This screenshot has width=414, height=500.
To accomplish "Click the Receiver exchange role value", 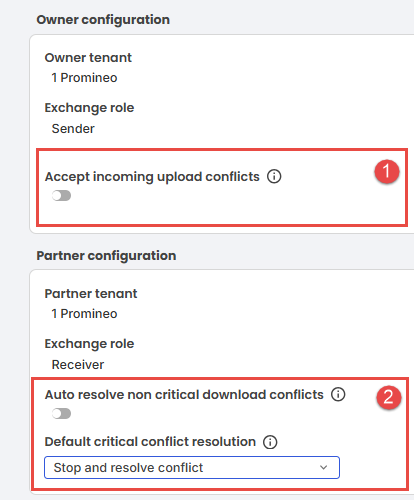I will point(78,365).
